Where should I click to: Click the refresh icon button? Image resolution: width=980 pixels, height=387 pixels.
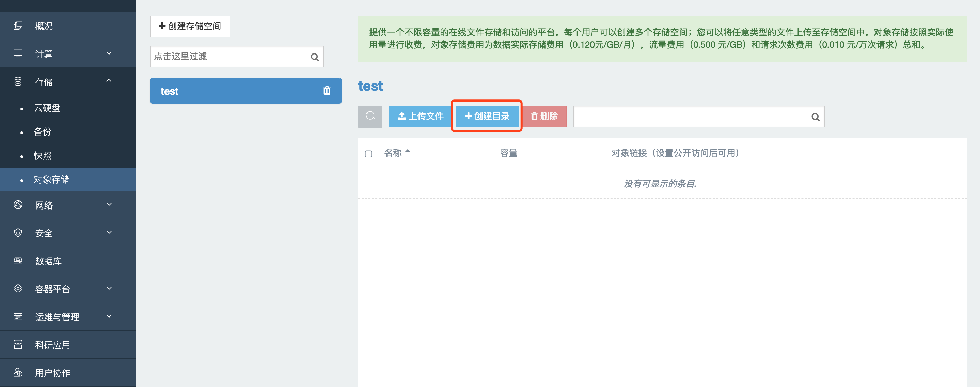(370, 117)
